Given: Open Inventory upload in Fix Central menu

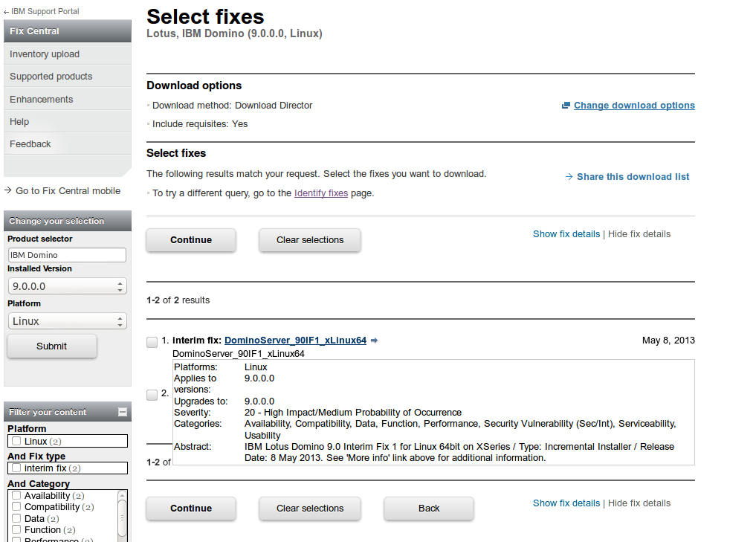Looking at the screenshot, I should pos(68,54).
